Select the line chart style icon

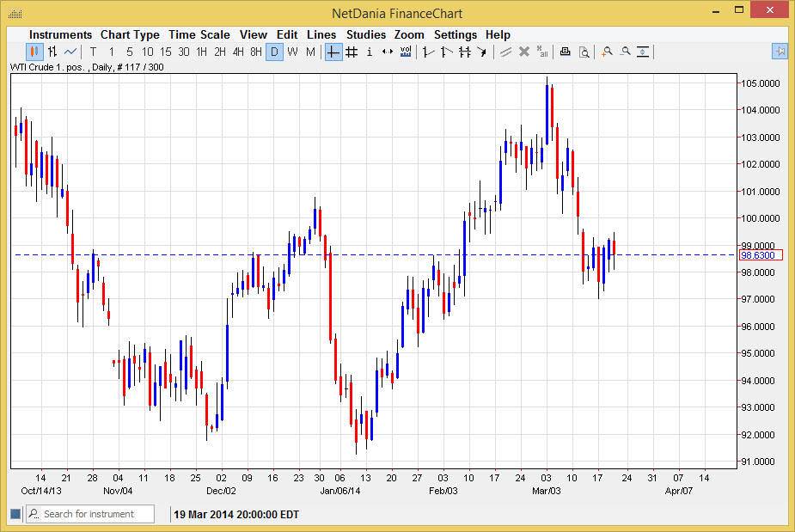coord(70,52)
